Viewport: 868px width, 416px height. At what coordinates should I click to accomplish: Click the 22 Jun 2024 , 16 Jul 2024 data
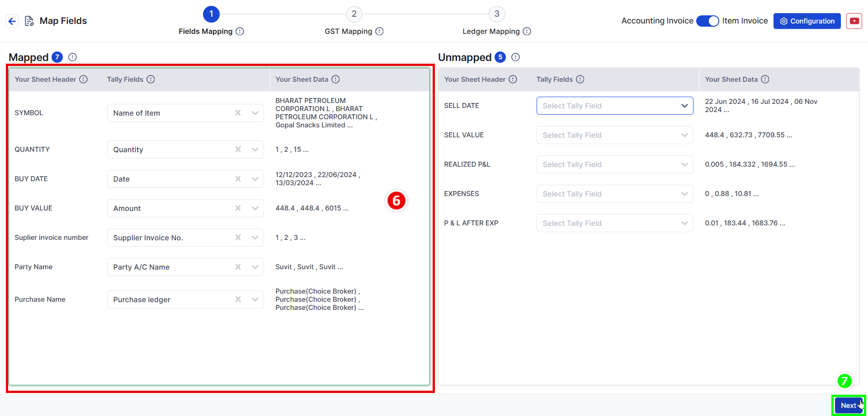[x=761, y=106]
